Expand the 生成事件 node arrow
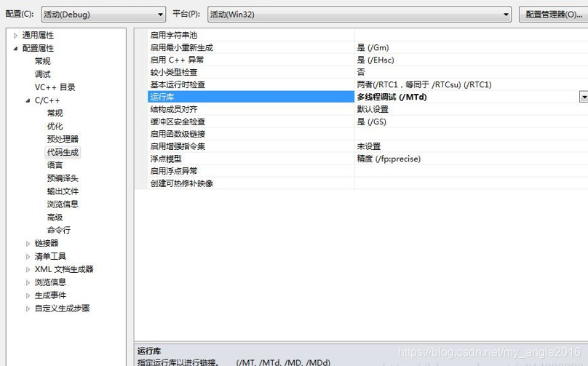 28,295
